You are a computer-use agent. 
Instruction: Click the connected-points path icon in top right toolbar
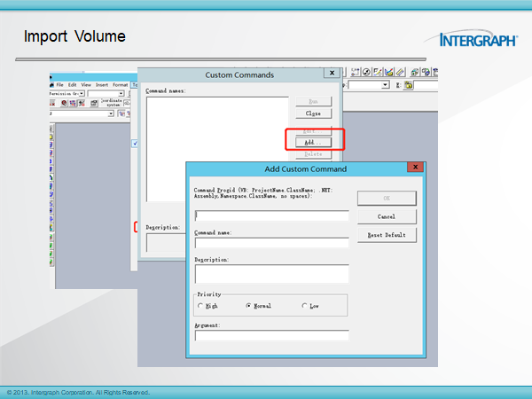(356, 72)
